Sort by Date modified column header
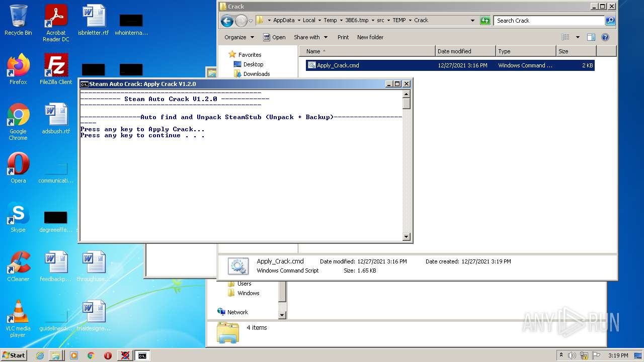Viewport: 644px width, 362px height. 465,51
